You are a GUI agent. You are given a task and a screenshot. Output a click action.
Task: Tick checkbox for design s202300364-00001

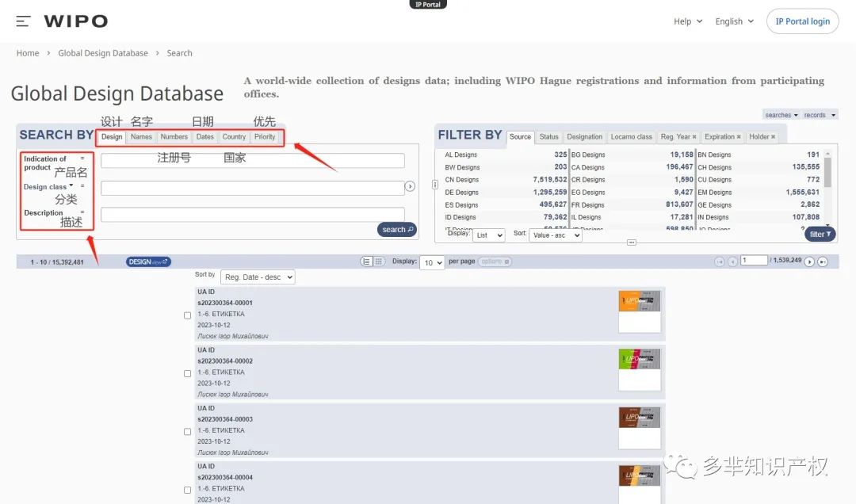187,315
